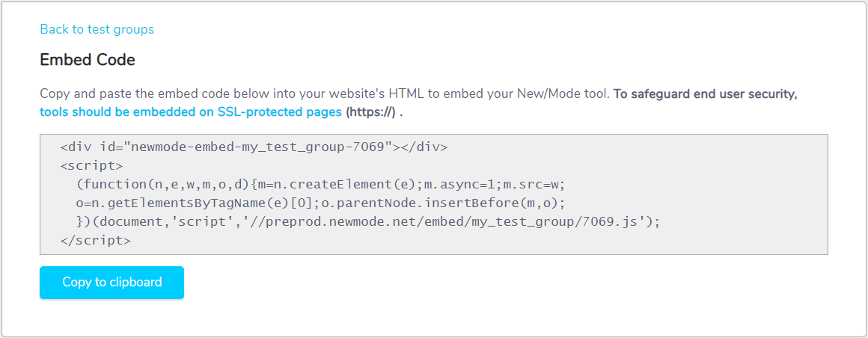Click the div id newmode-embed line
Image resolution: width=868 pixels, height=338 pixels.
(x=254, y=147)
